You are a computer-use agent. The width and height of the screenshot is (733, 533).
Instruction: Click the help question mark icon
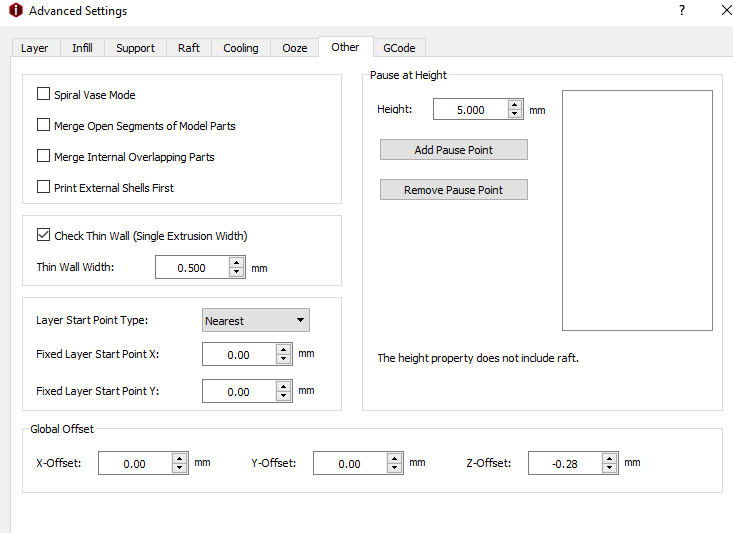click(682, 11)
